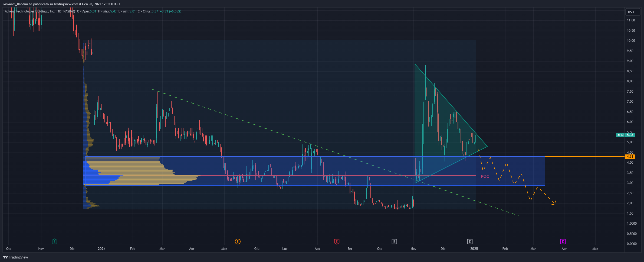644x262 pixels.
Task: Open the orange S split marker
Action: tap(238, 241)
